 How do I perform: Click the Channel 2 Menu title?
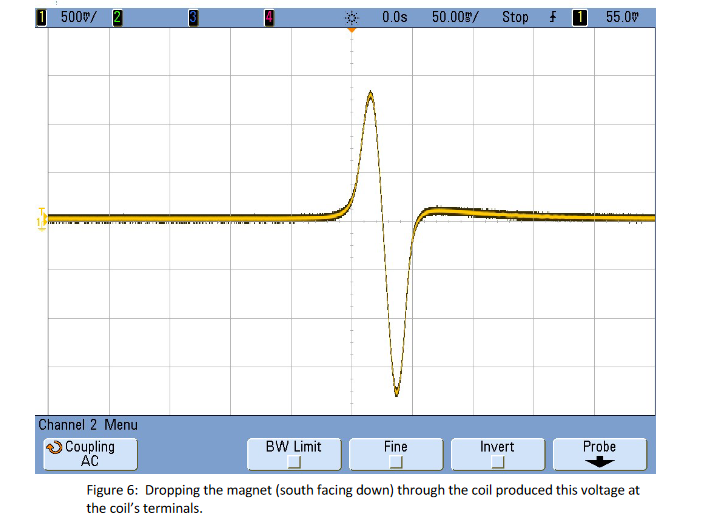click(x=88, y=425)
